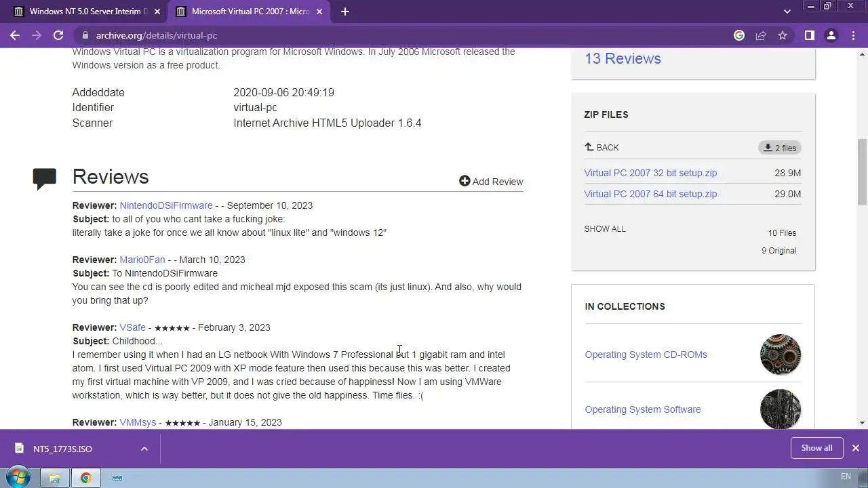Download Virtual PC 2007 64 bit setup.zip
Image resolution: width=868 pixels, height=488 pixels.
(650, 194)
